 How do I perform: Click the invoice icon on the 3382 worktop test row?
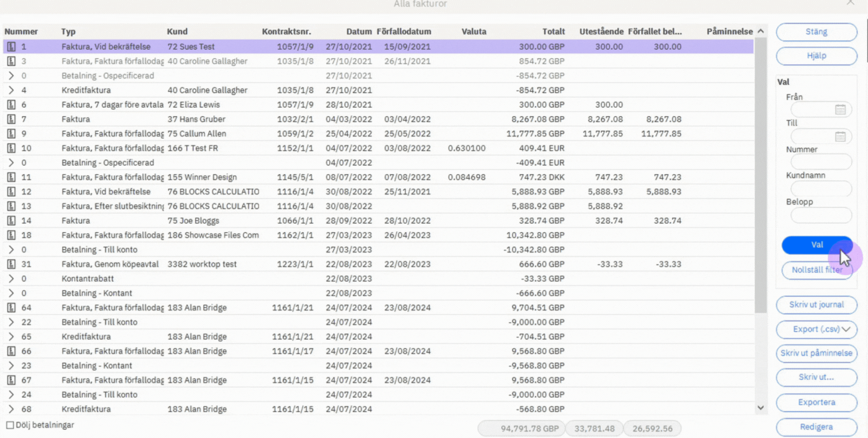[x=12, y=264]
